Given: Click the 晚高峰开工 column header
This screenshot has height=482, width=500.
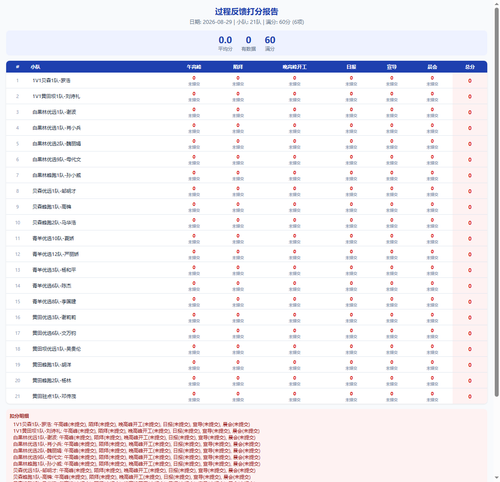Looking at the screenshot, I should point(294,67).
